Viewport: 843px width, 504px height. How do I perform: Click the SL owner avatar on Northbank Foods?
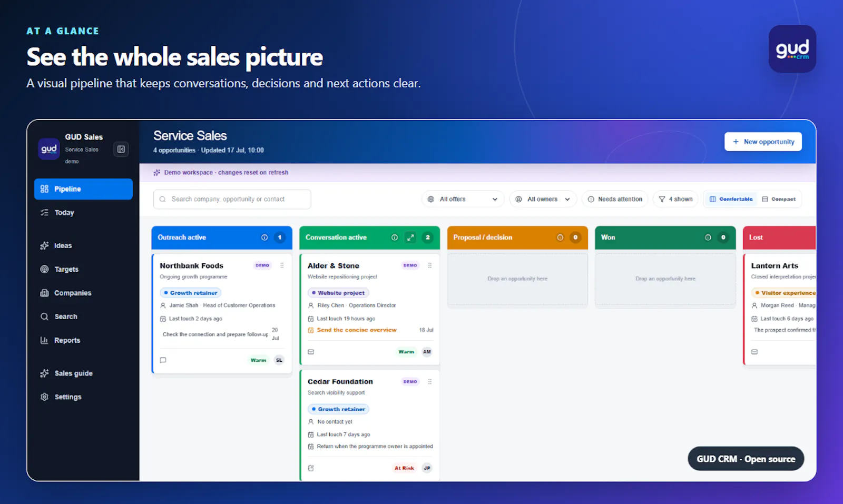click(x=279, y=360)
